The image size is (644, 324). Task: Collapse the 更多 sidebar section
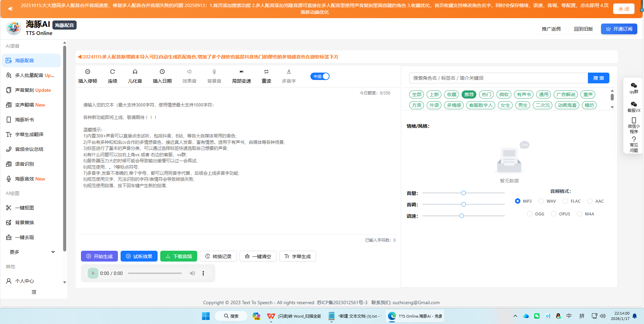point(53,251)
